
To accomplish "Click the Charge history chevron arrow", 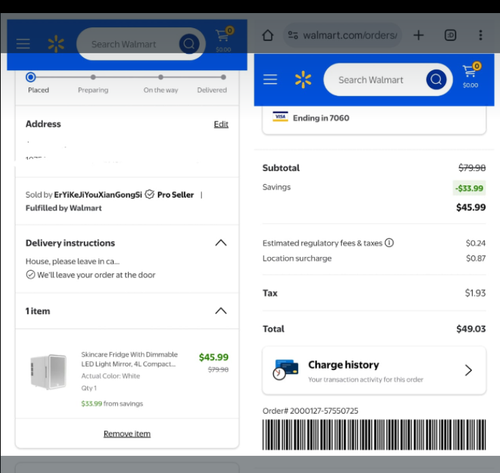I will [x=468, y=370].
